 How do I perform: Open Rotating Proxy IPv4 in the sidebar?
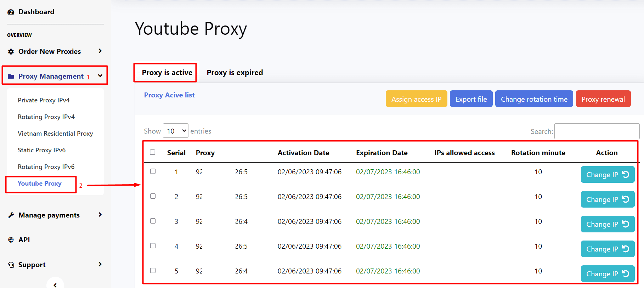(46, 117)
